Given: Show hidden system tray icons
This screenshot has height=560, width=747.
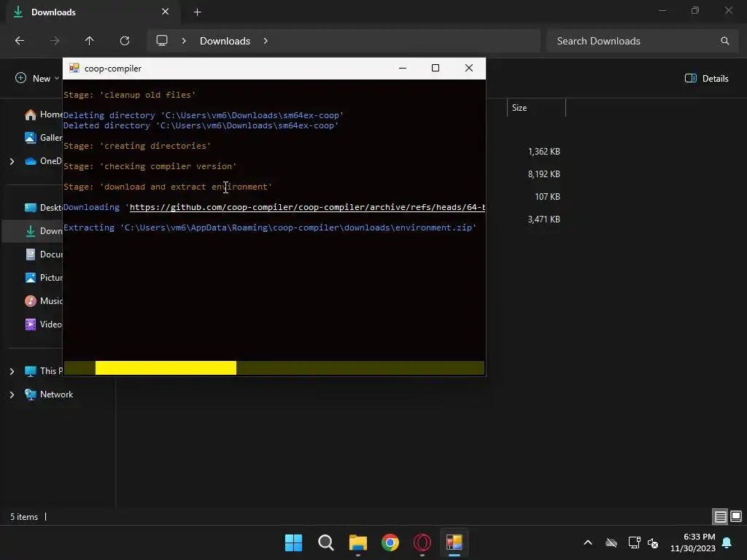Looking at the screenshot, I should coord(588,542).
